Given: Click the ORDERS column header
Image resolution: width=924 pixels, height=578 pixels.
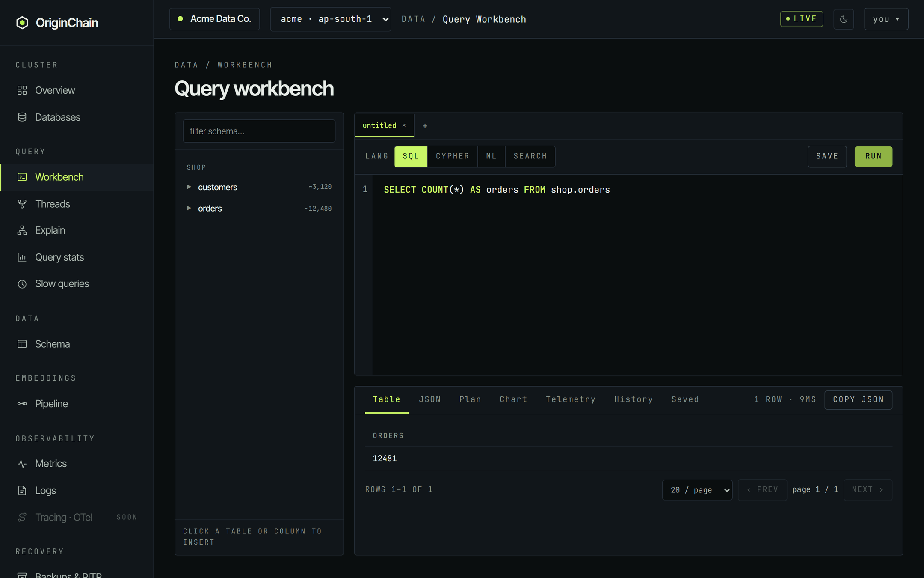Looking at the screenshot, I should [x=388, y=436].
